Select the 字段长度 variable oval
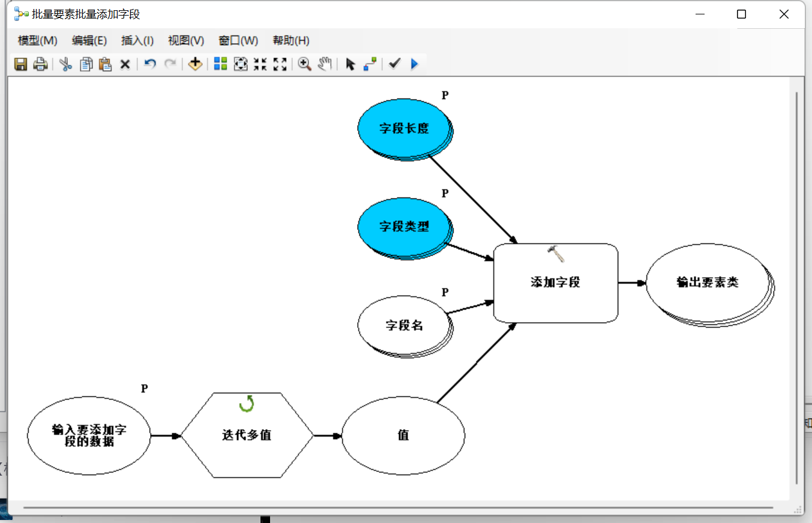 pos(404,128)
